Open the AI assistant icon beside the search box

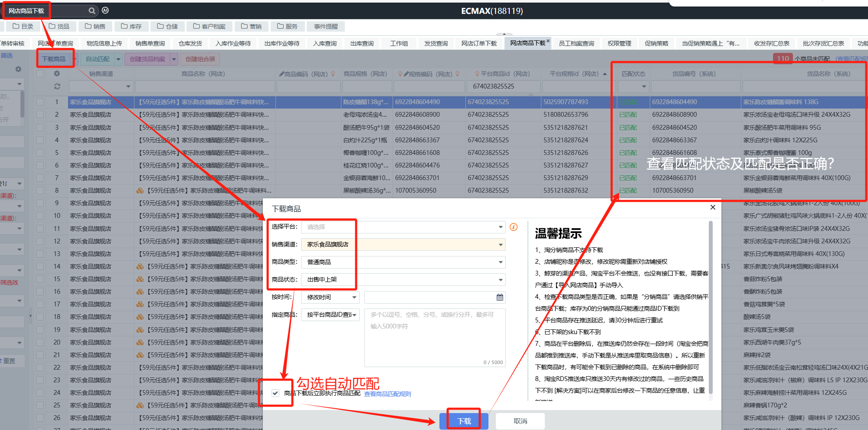(105, 10)
